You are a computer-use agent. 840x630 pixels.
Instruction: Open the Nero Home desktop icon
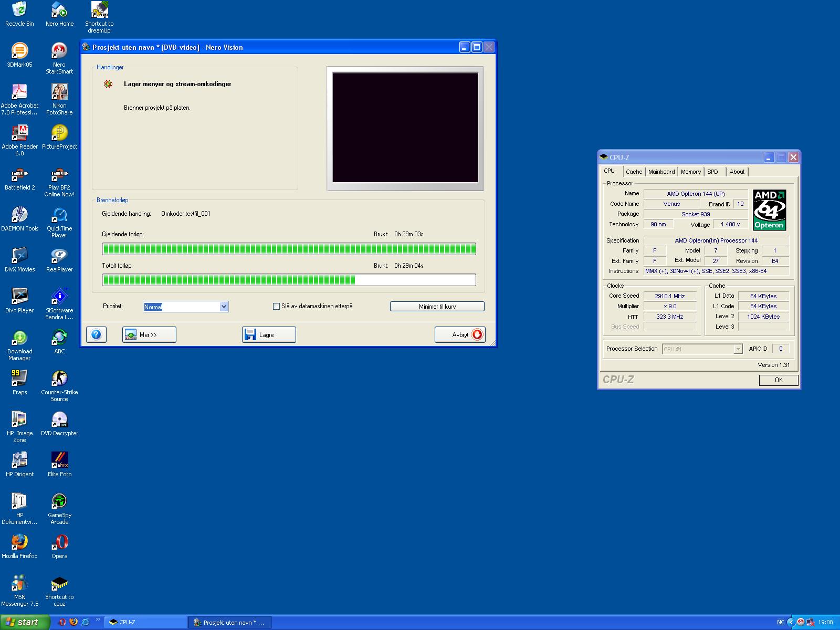coord(59,14)
